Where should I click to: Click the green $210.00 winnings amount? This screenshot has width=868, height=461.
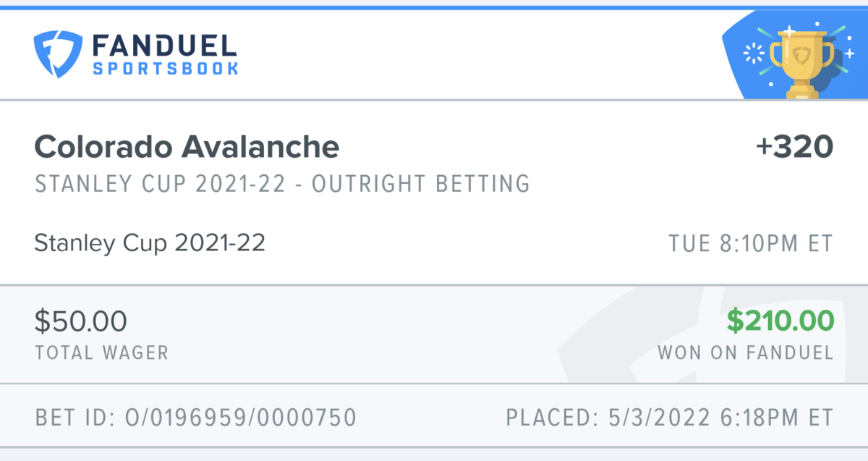click(780, 321)
